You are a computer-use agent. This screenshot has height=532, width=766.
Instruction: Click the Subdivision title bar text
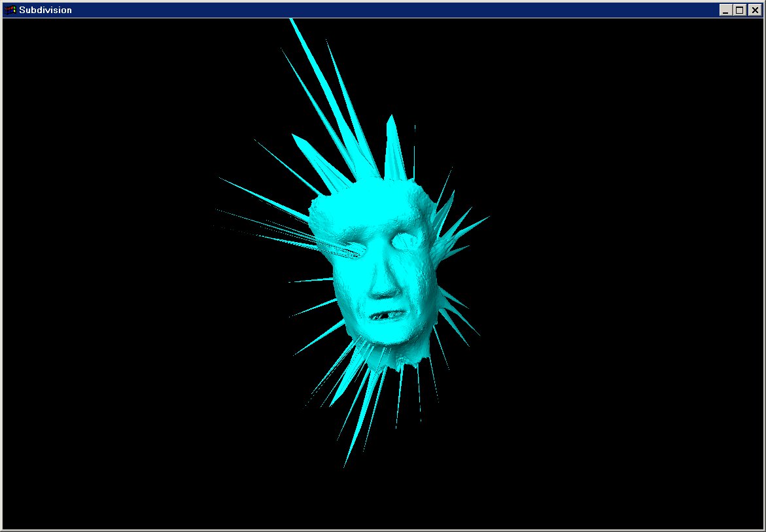[45, 10]
